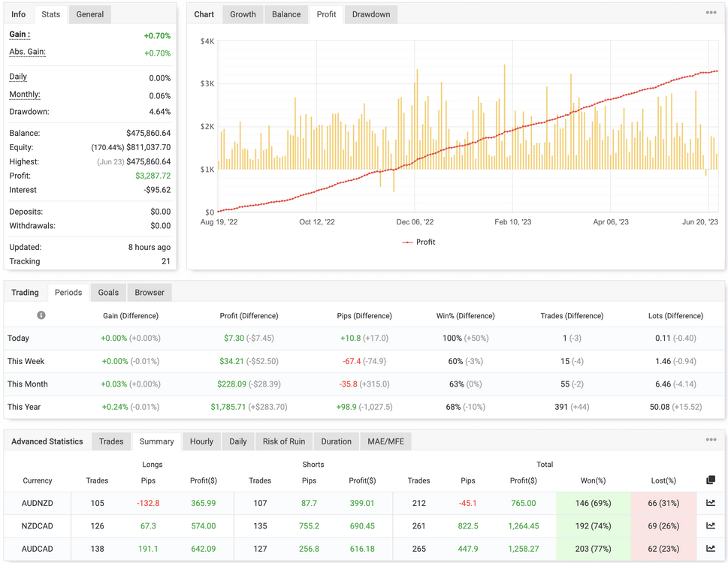Select the Chart tab label
This screenshot has height=563, width=728.
click(x=204, y=14)
